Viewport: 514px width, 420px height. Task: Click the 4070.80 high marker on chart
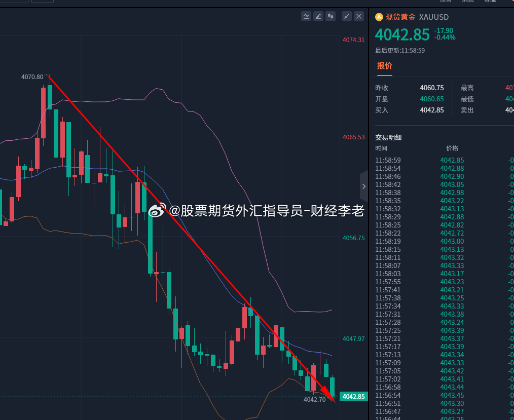click(x=32, y=77)
